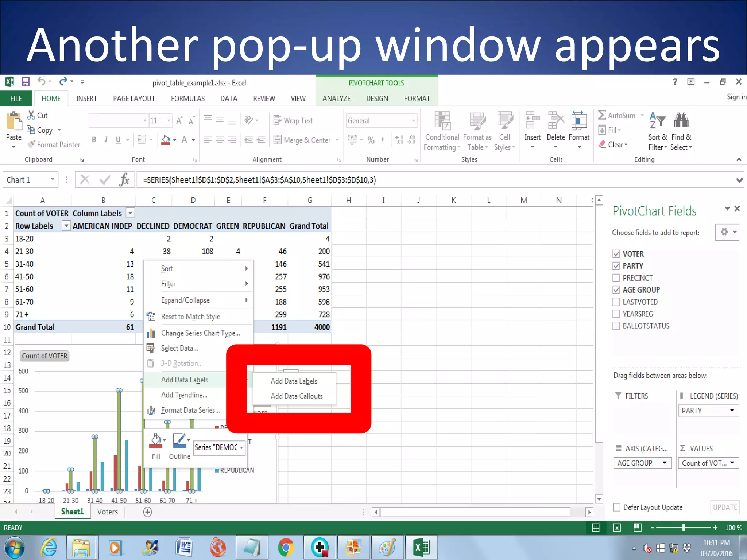Open Cell Styles gallery

coord(505,131)
